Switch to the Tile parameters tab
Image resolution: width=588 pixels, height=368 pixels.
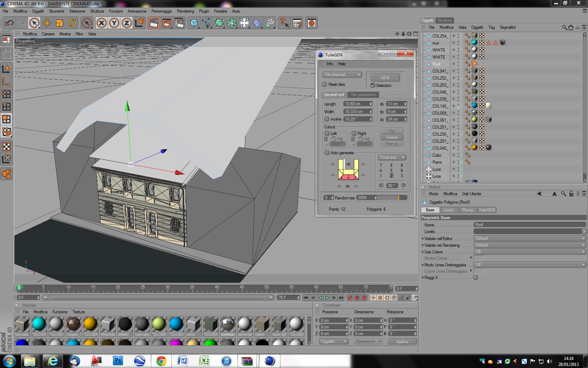363,95
